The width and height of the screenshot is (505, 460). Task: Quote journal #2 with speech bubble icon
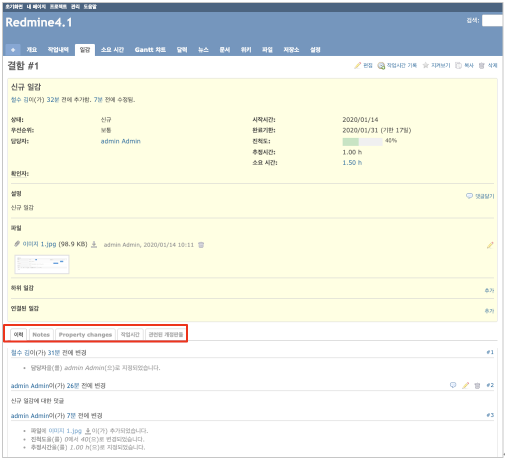pyautogui.click(x=453, y=385)
